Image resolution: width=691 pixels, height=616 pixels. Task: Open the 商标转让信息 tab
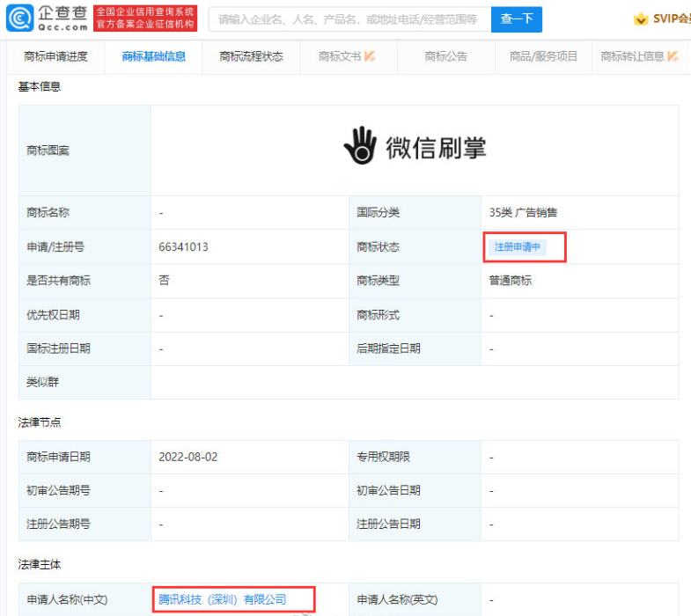click(632, 56)
